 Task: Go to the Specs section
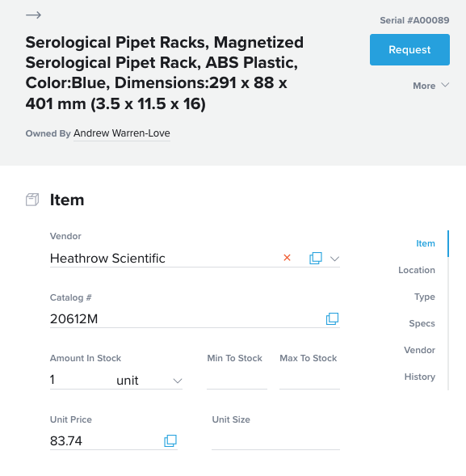point(422,323)
